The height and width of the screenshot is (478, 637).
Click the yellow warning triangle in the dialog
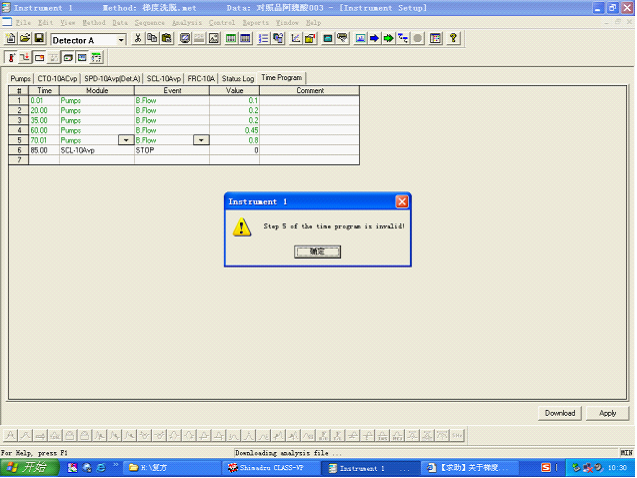[242, 227]
